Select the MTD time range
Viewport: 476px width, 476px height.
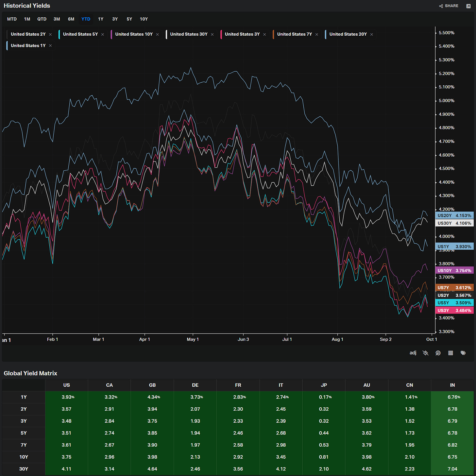pos(12,19)
